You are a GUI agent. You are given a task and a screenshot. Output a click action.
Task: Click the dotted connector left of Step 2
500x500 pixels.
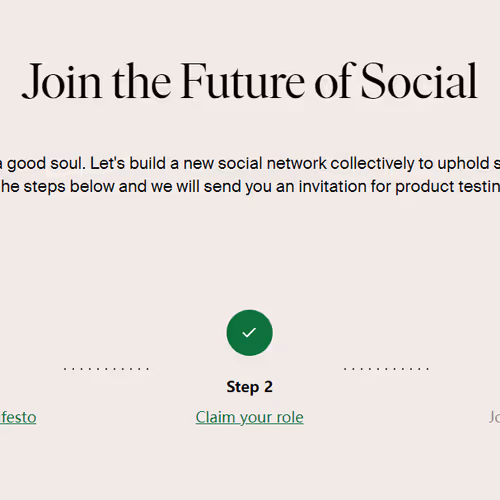[106, 369]
